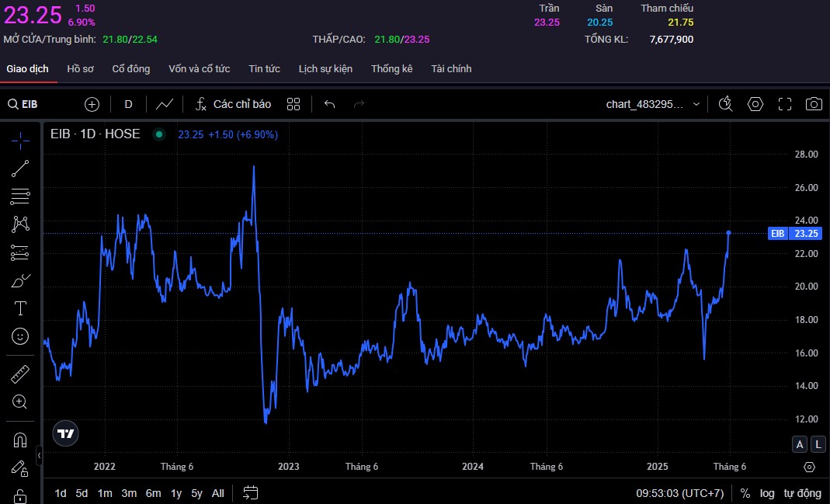The width and height of the screenshot is (830, 504).
Task: Switch to the Tài chính tab
Action: [x=451, y=69]
